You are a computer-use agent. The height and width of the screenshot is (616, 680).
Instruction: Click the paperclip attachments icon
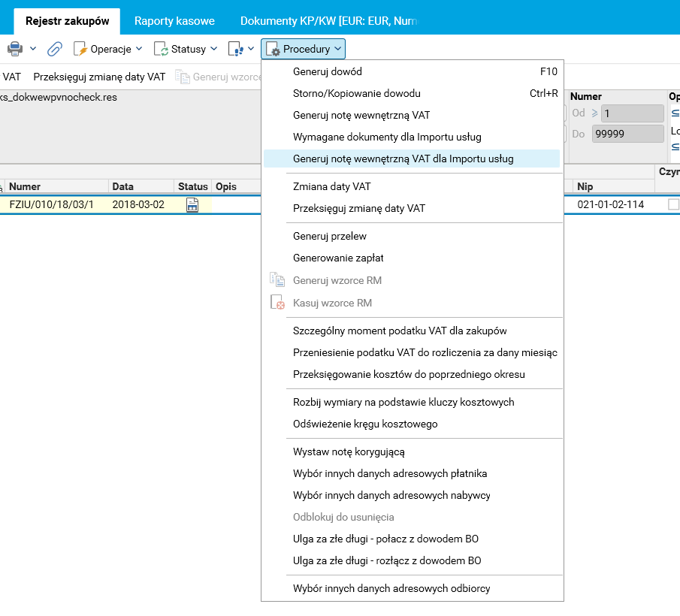pyautogui.click(x=55, y=49)
